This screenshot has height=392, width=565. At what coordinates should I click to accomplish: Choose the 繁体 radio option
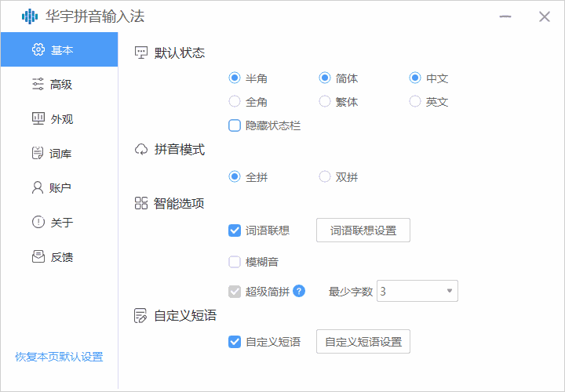[325, 102]
